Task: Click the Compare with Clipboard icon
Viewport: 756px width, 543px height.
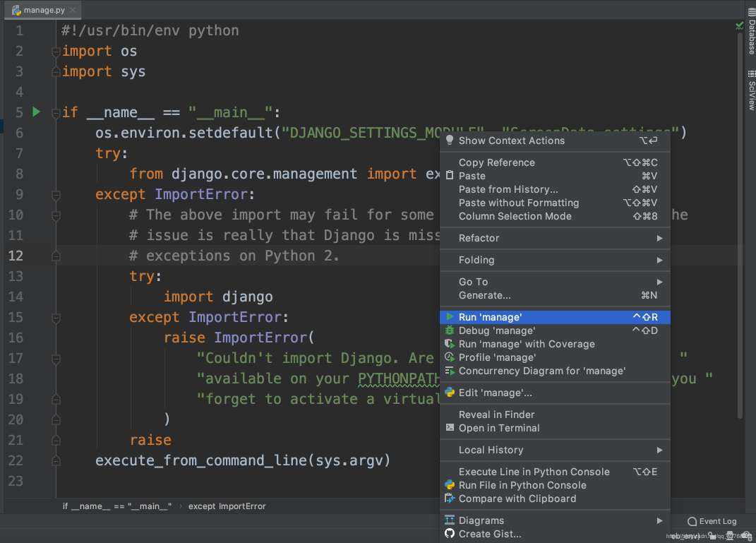Action: pos(450,499)
